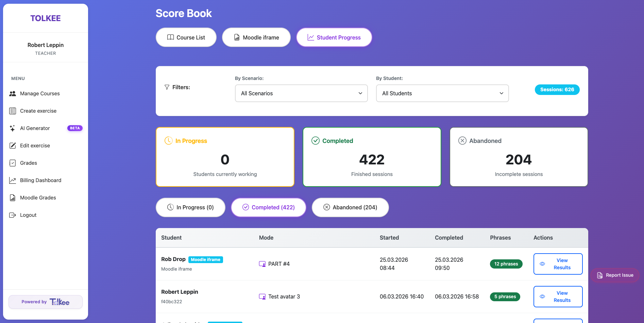
Task: Click the Create exercise list icon
Action: [13, 111]
